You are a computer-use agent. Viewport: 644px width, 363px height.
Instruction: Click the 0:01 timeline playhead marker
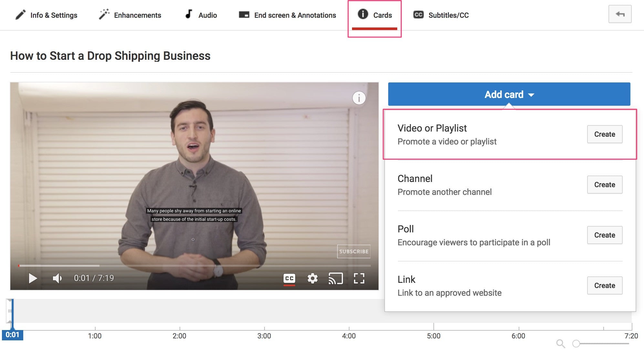(x=12, y=335)
